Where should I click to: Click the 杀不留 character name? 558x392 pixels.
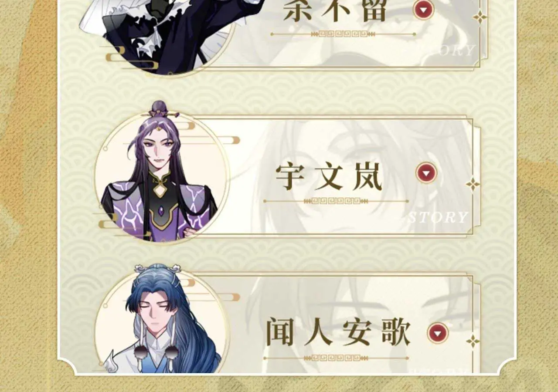(x=335, y=10)
